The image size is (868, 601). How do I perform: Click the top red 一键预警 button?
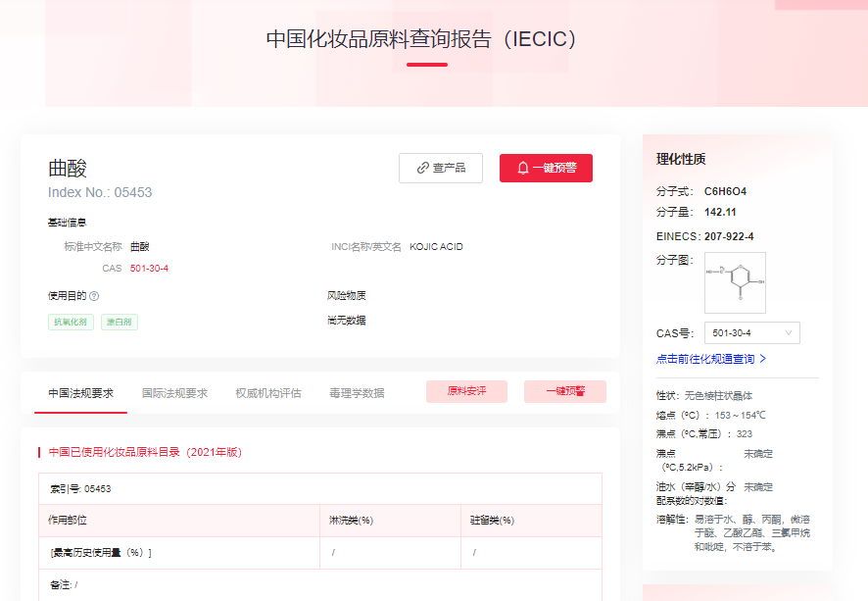(x=546, y=168)
